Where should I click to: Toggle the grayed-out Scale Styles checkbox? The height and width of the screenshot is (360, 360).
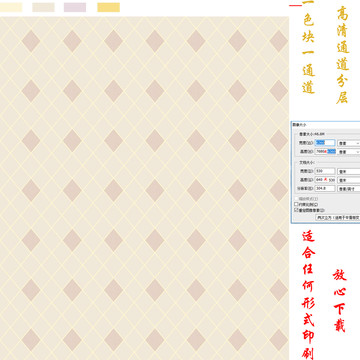click(296, 199)
